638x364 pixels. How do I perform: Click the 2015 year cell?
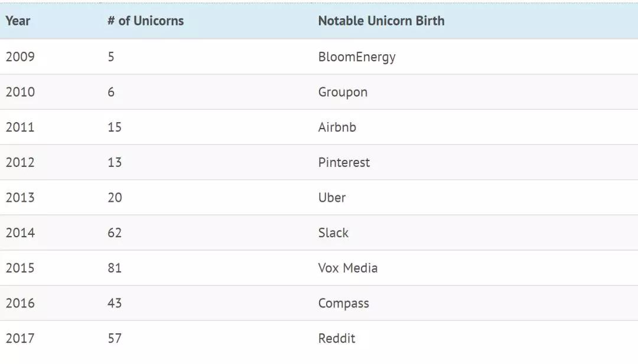coord(20,268)
